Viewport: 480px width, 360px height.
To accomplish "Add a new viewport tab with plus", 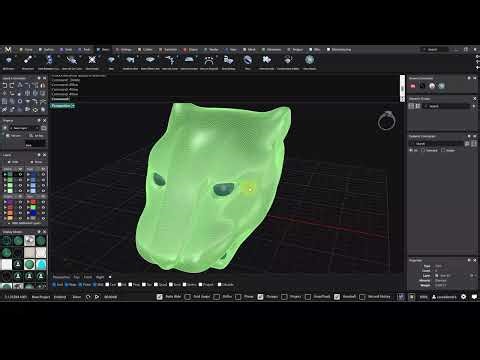I will click(110, 277).
